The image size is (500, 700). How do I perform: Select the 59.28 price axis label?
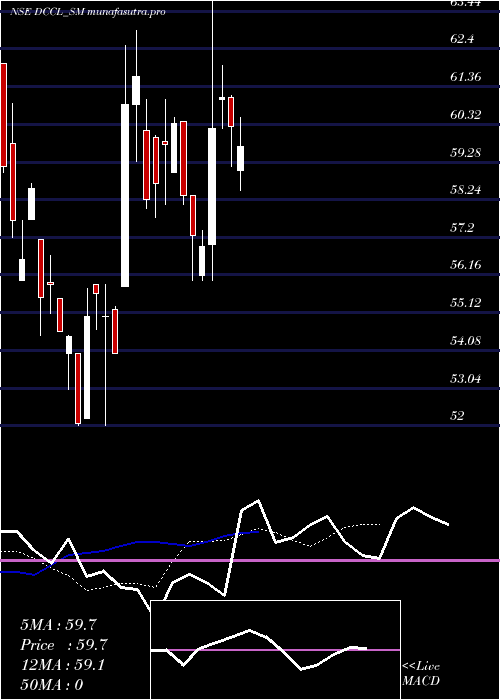click(x=466, y=153)
